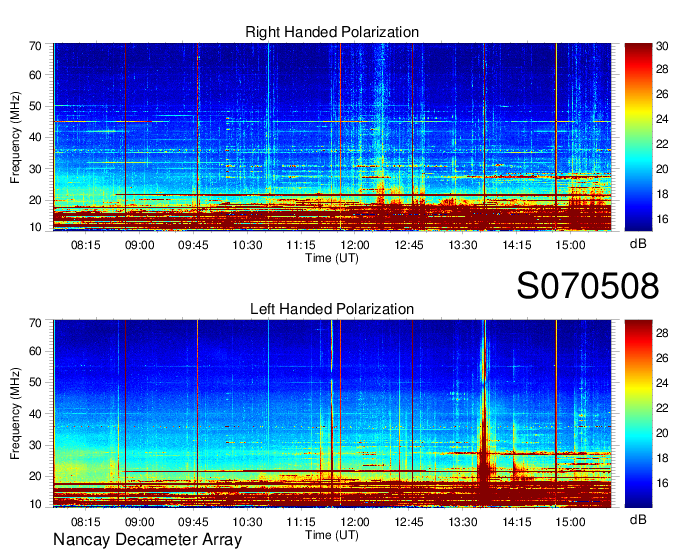Screen dimensions: 680x552
Task: Click the 30 MHz tick of Right Handed plot
Action: click(35, 169)
